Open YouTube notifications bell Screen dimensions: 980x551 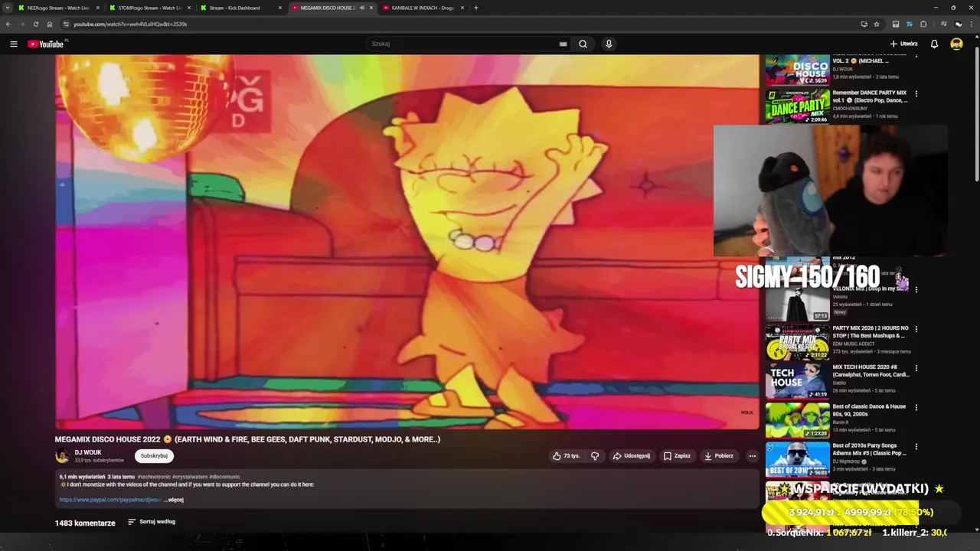pyautogui.click(x=934, y=44)
